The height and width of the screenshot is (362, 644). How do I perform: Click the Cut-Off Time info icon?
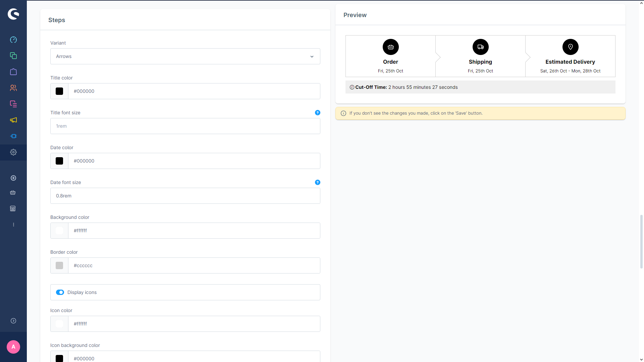coord(352,87)
